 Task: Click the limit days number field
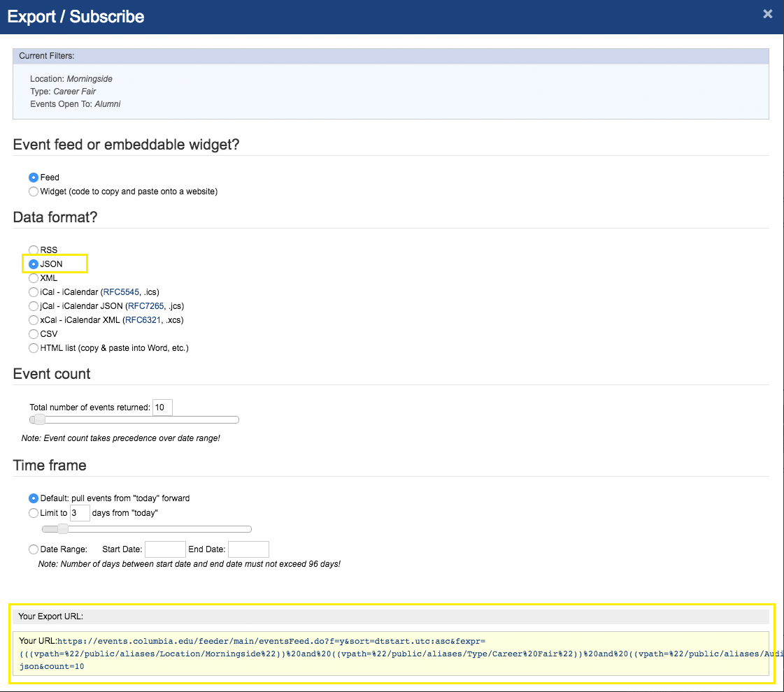(80, 513)
